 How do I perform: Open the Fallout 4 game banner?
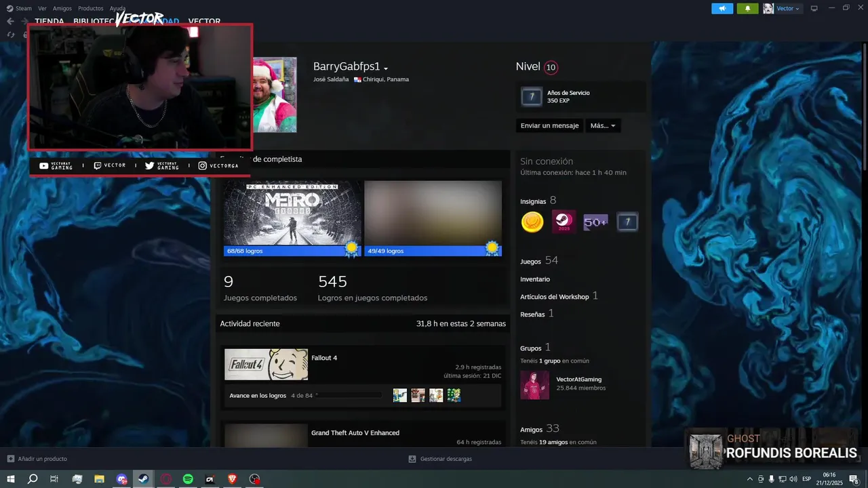point(266,365)
